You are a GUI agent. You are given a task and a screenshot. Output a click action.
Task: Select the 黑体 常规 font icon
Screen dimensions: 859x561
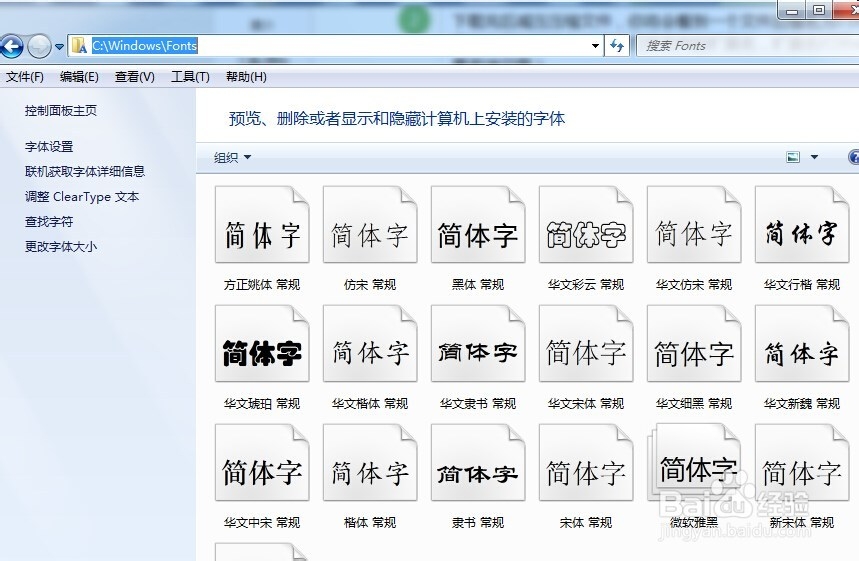pos(478,225)
